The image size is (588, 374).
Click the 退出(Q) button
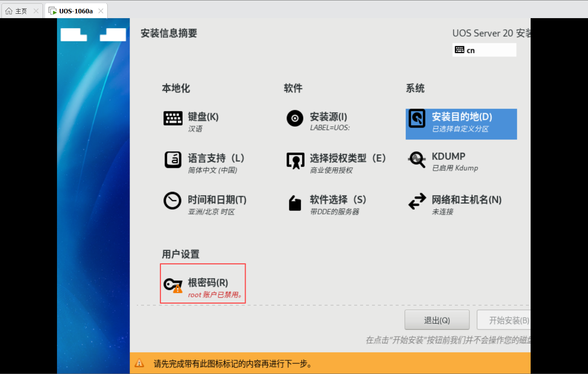click(437, 320)
